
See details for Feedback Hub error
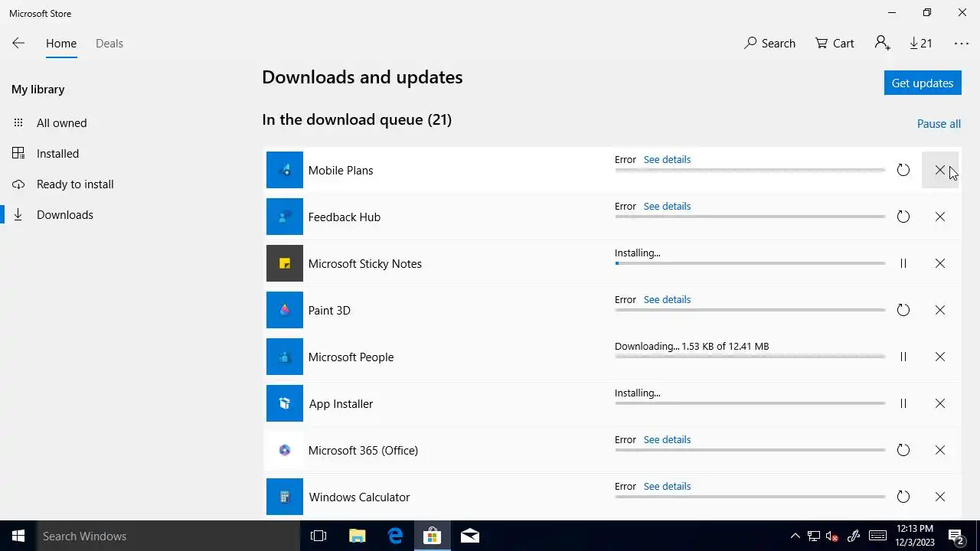coord(667,207)
